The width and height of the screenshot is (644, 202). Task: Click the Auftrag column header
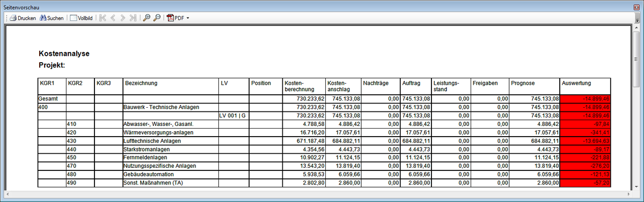click(x=416, y=86)
